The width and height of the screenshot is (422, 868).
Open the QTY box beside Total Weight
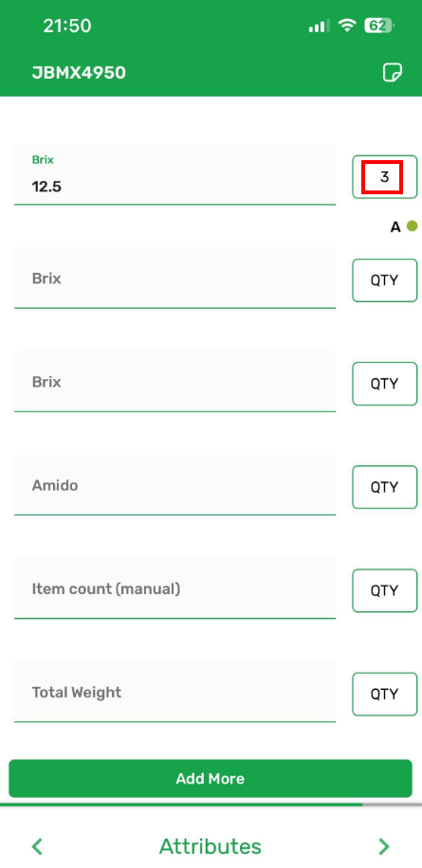click(384, 695)
